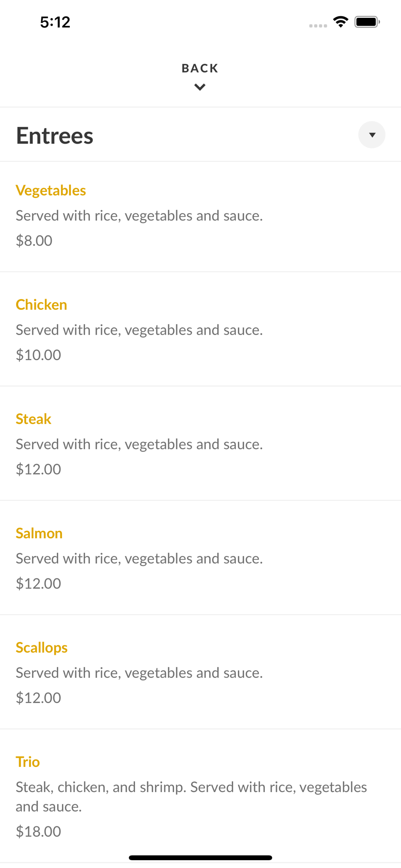
Task: Open the Trio entree item
Action: [x=200, y=796]
